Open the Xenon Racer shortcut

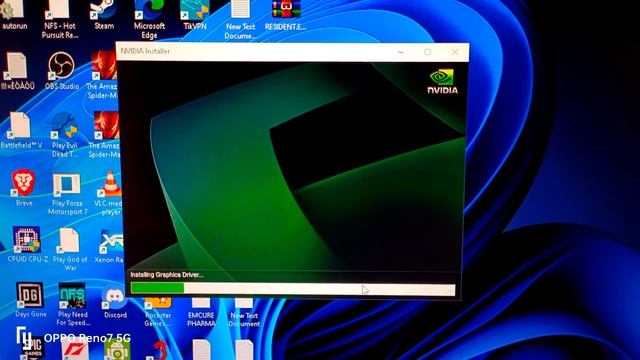[x=109, y=247]
